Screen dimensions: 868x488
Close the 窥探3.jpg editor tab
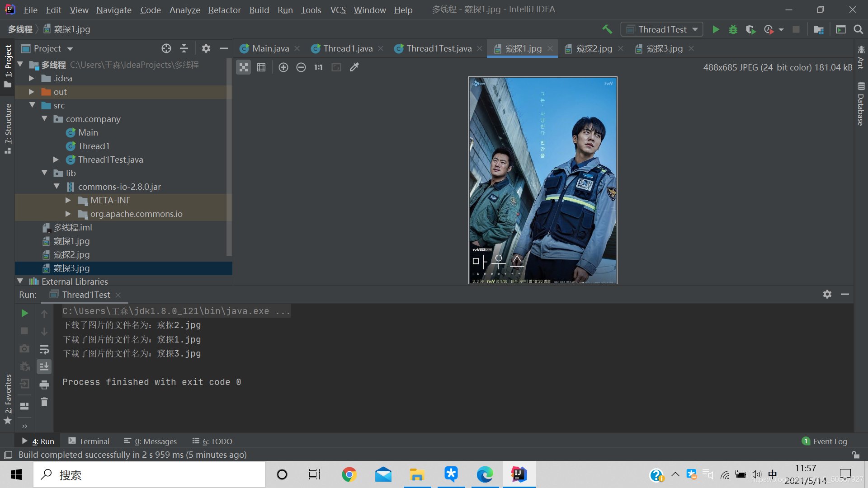691,48
